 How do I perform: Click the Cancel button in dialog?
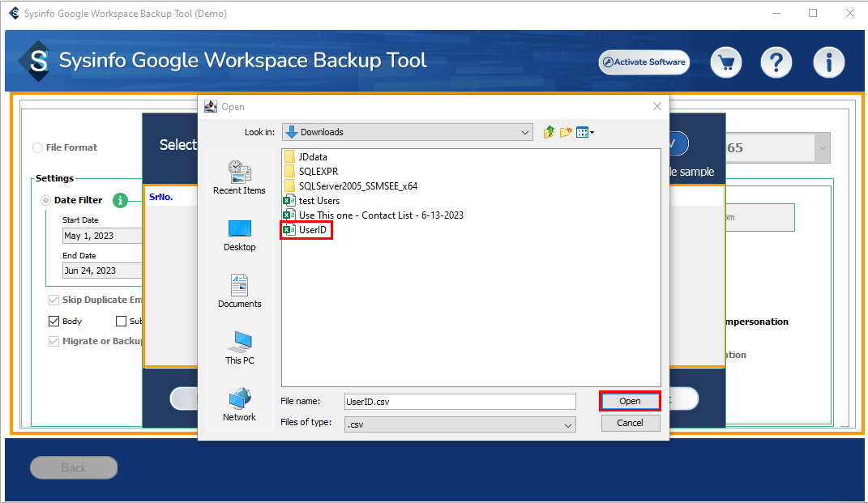point(630,423)
